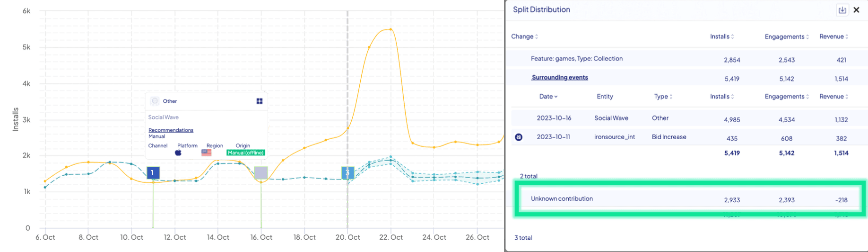Click the Surrounding events link
The image size is (868, 252).
[x=560, y=78]
